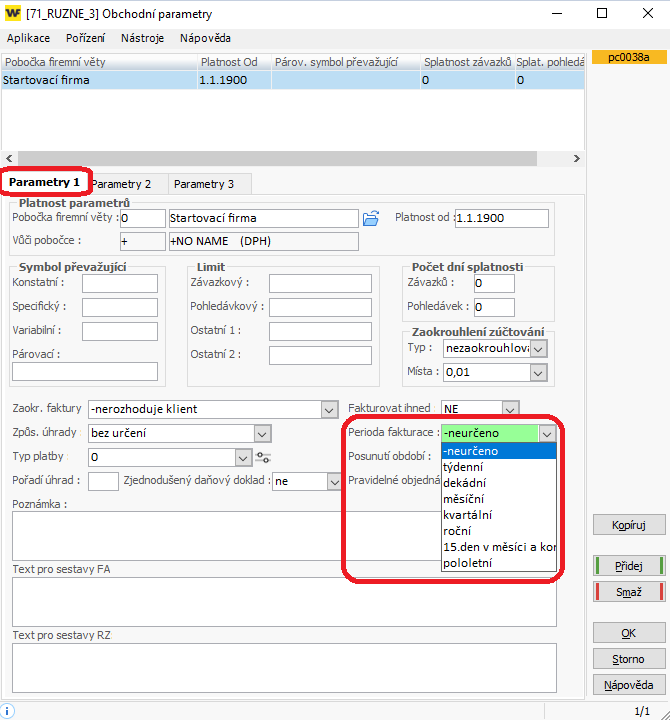670x721 pixels.
Task: Select týdenní in the period list
Action: point(498,467)
